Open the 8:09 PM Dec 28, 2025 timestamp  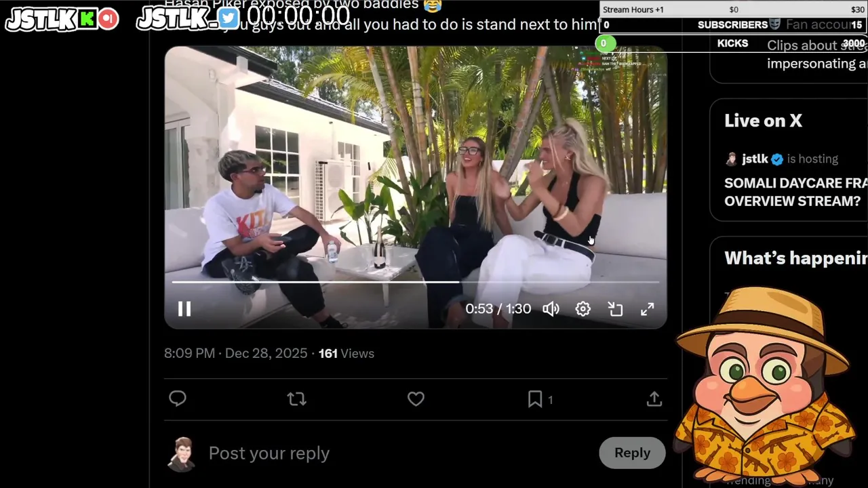235,353
